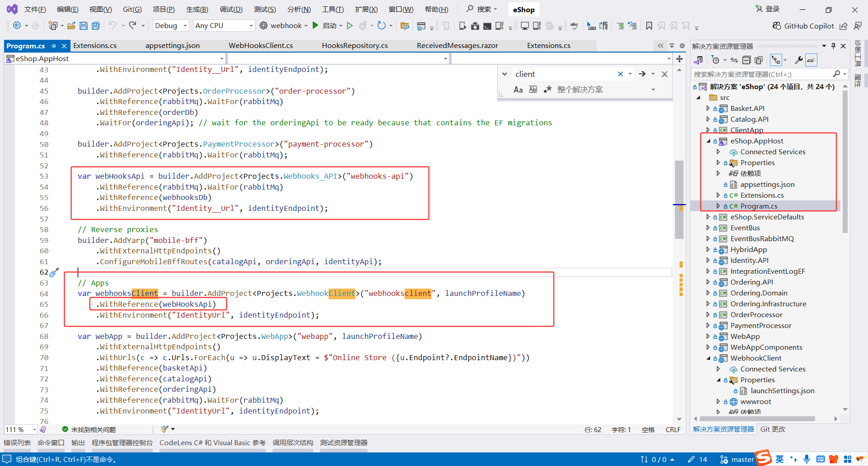Open GitHub Copilot from the toolbar
The image size is (868, 466).
(803, 26)
